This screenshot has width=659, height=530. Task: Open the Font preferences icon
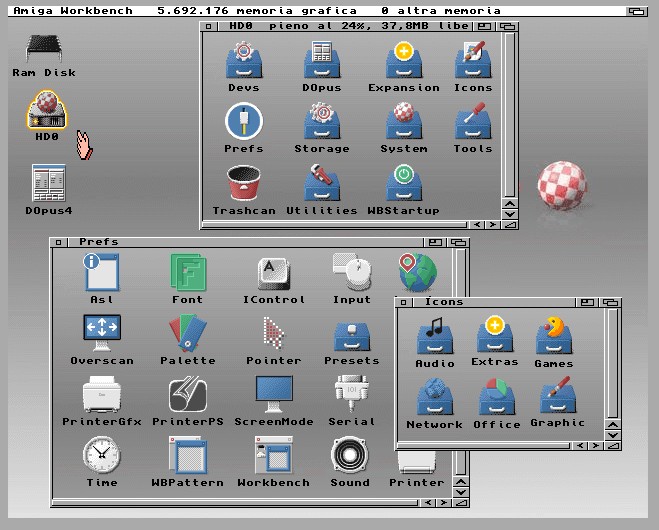point(187,272)
